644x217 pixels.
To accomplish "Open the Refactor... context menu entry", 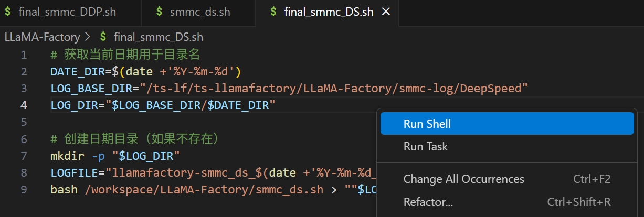I will tap(428, 202).
